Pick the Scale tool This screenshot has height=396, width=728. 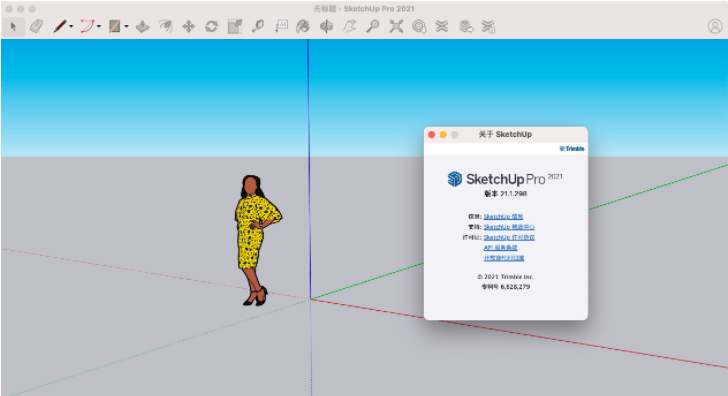point(235,26)
